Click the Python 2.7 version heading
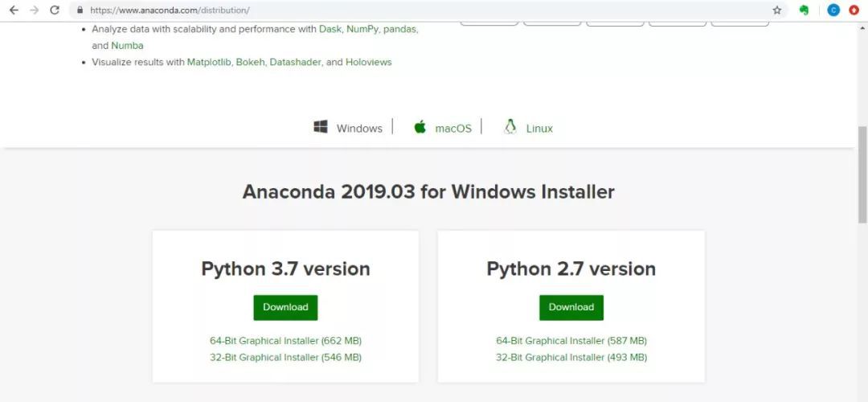The height and width of the screenshot is (402, 868). pyautogui.click(x=571, y=269)
